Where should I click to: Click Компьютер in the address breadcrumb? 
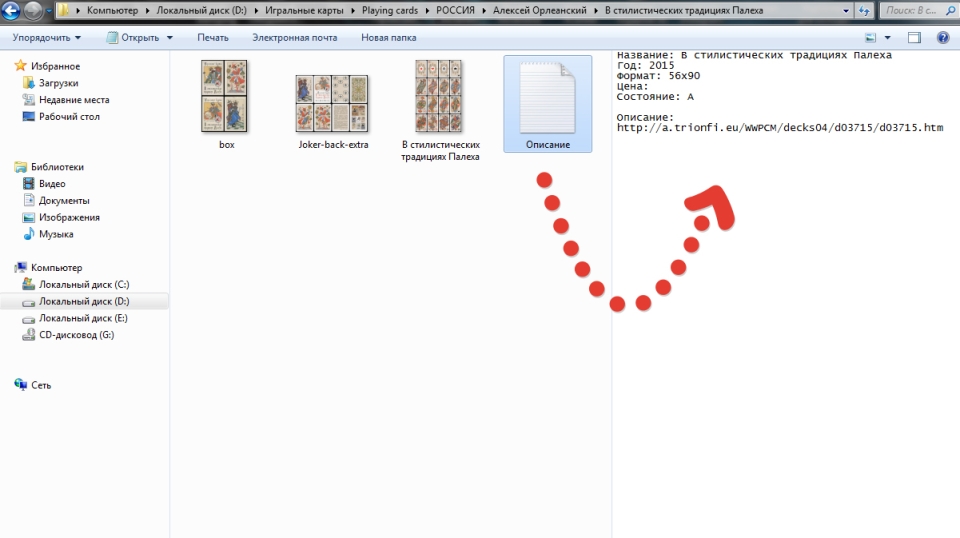tap(112, 10)
